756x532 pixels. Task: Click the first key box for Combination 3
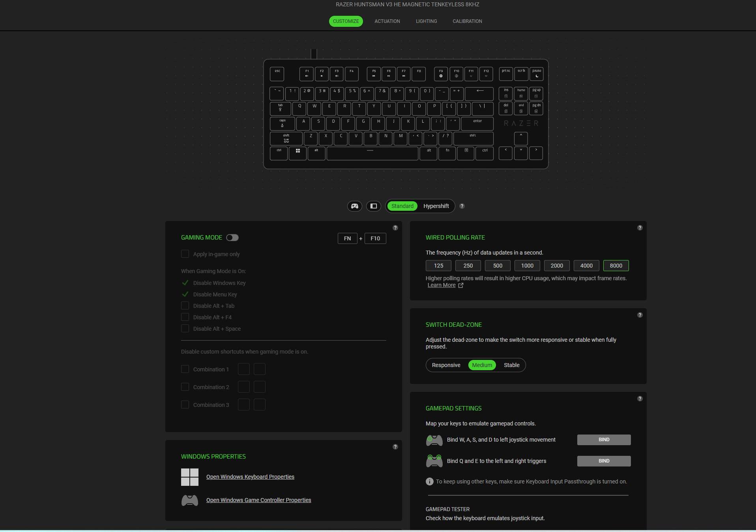pos(244,405)
